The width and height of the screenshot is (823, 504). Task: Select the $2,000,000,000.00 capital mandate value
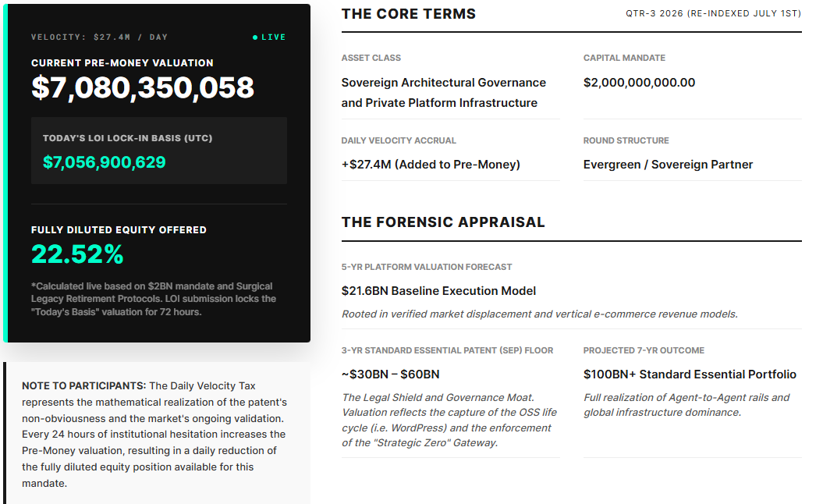click(x=639, y=83)
